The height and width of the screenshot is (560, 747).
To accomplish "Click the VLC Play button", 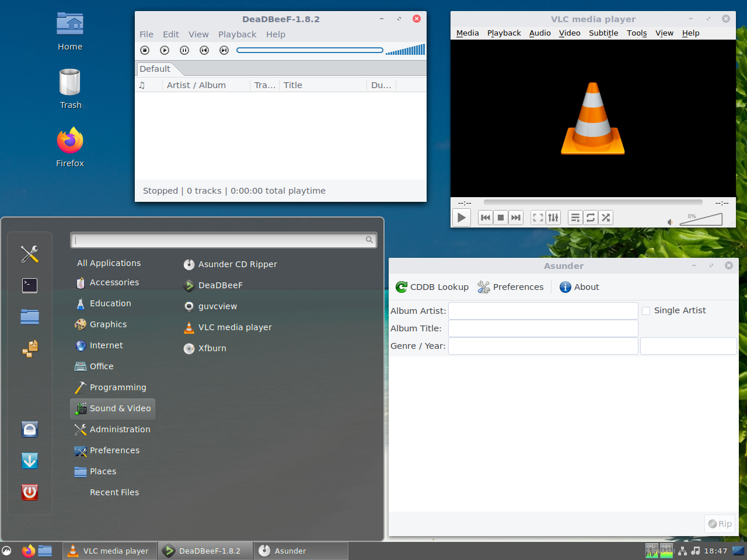I will tap(462, 218).
